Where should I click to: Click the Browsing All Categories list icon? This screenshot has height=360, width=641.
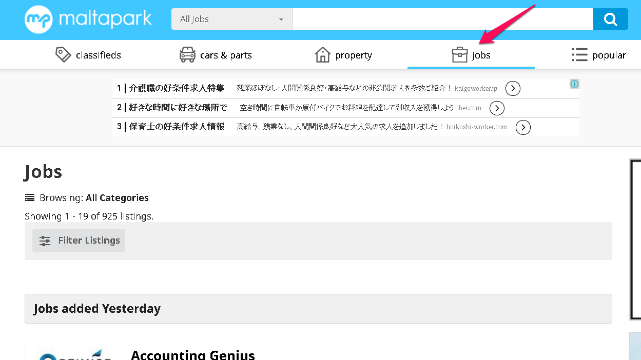(x=29, y=198)
